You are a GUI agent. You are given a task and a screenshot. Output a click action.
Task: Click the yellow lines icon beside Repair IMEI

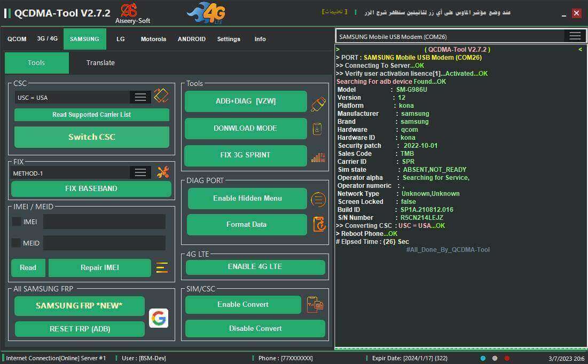pyautogui.click(x=162, y=267)
